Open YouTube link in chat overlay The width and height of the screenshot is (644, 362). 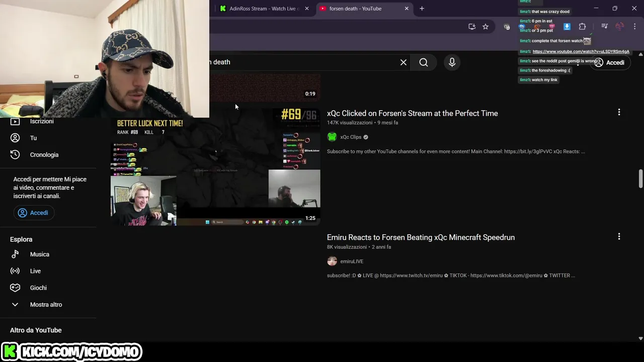coord(581,51)
